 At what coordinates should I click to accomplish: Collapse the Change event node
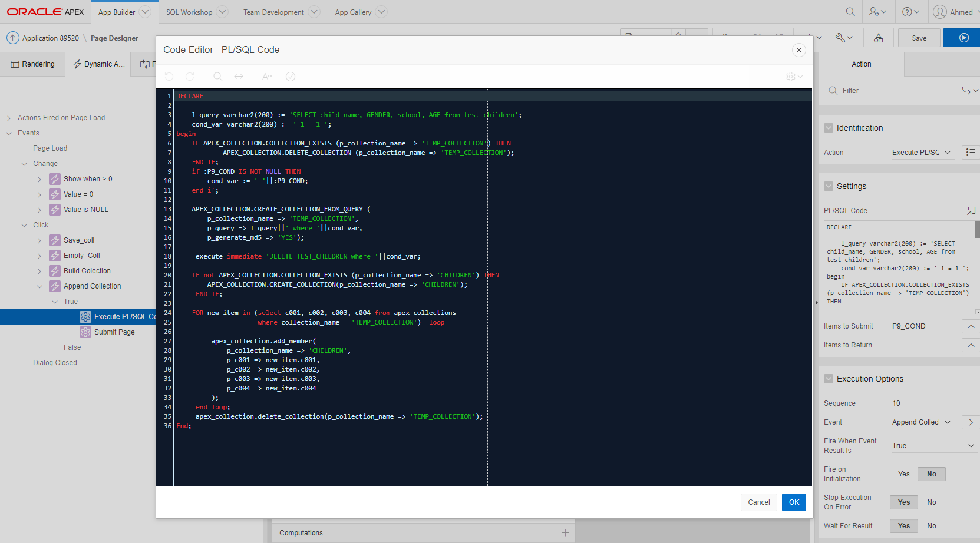pos(24,164)
